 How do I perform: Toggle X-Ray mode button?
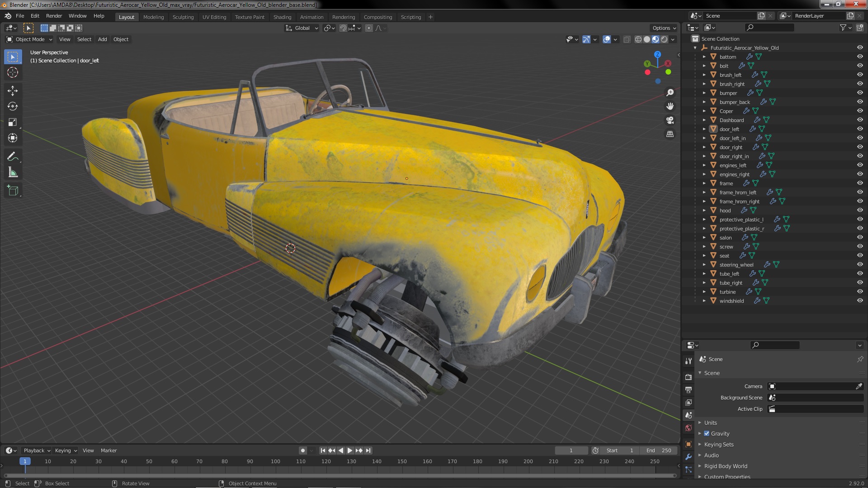pyautogui.click(x=627, y=39)
